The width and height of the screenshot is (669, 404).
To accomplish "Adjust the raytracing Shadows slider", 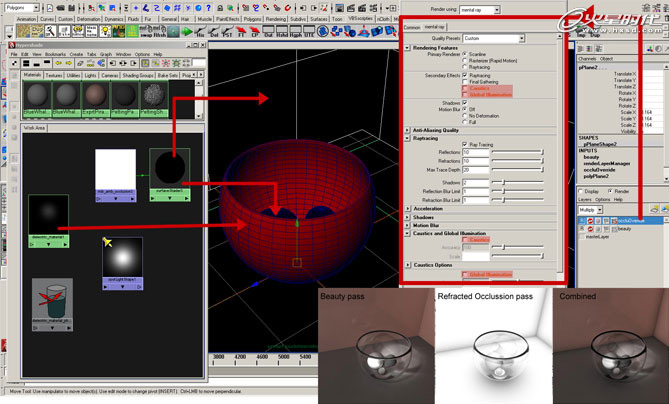I will [518, 183].
